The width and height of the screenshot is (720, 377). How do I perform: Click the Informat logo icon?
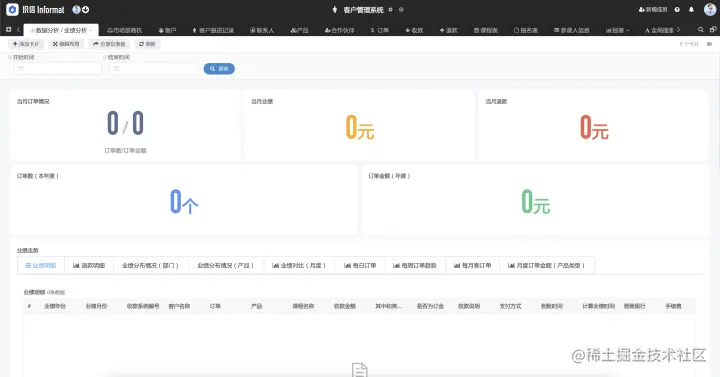12,9
